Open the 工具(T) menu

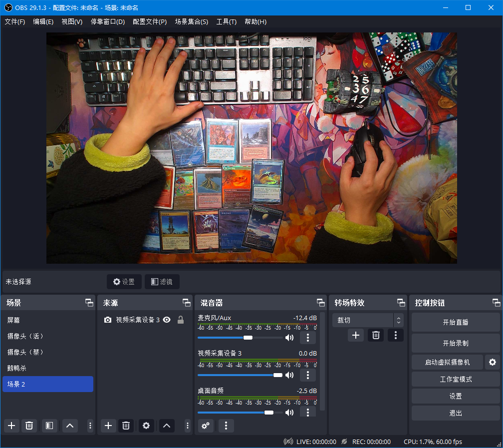click(226, 22)
